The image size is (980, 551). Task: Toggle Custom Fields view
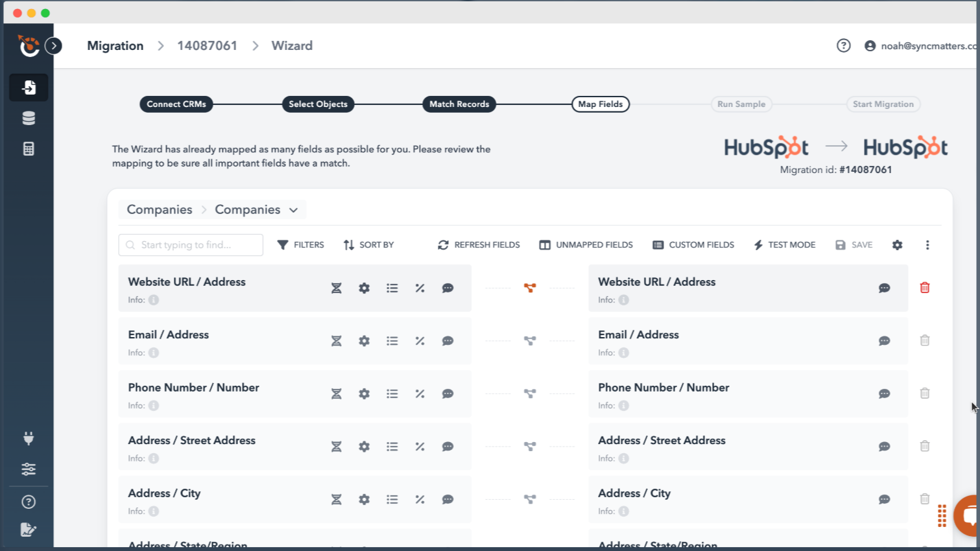[x=693, y=245]
